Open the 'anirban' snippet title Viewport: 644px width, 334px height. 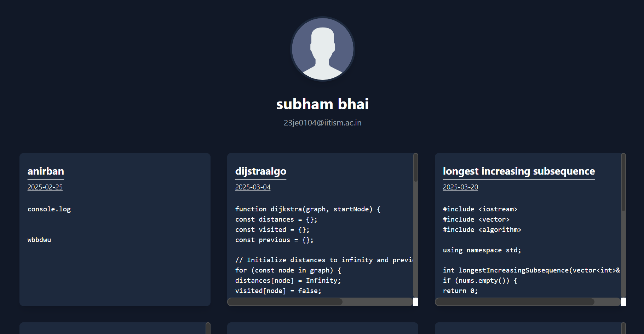click(x=46, y=171)
